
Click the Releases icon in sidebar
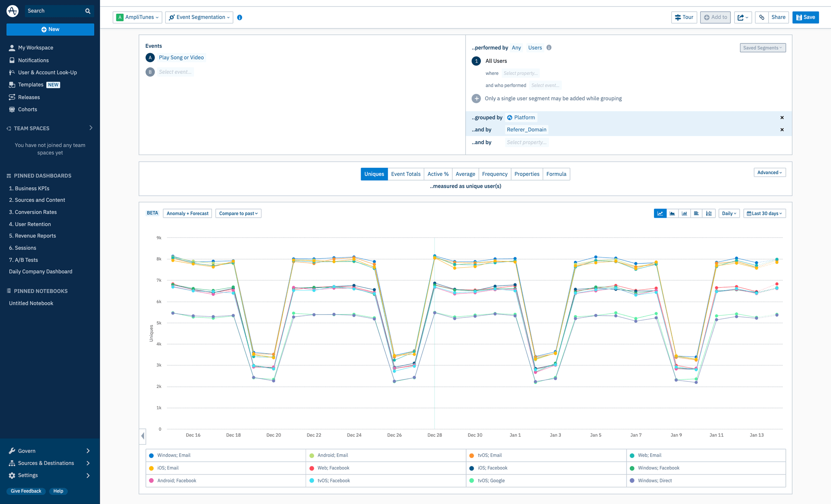[x=12, y=97]
